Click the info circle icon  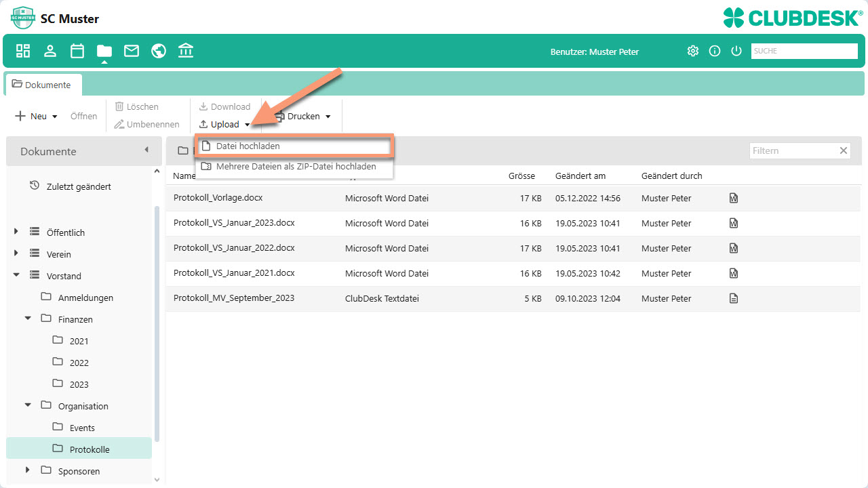[715, 51]
